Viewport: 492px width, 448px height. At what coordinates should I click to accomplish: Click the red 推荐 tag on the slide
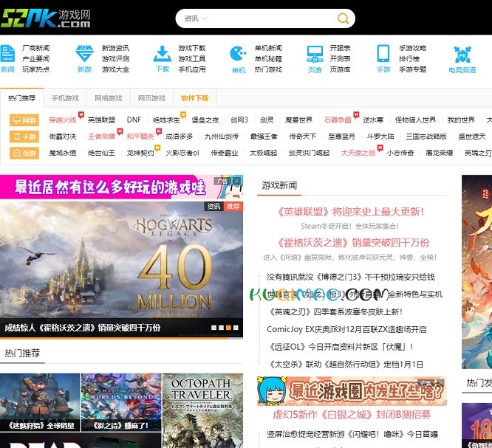233,207
